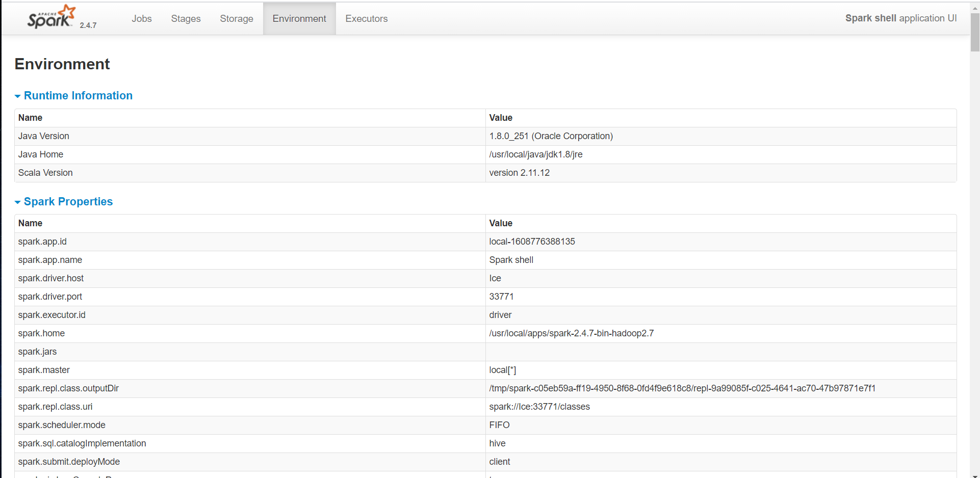Click the /usr/local/apps/spark-2.4.7-bin-hadoop2.7 value
This screenshot has width=980, height=478.
pyautogui.click(x=572, y=333)
